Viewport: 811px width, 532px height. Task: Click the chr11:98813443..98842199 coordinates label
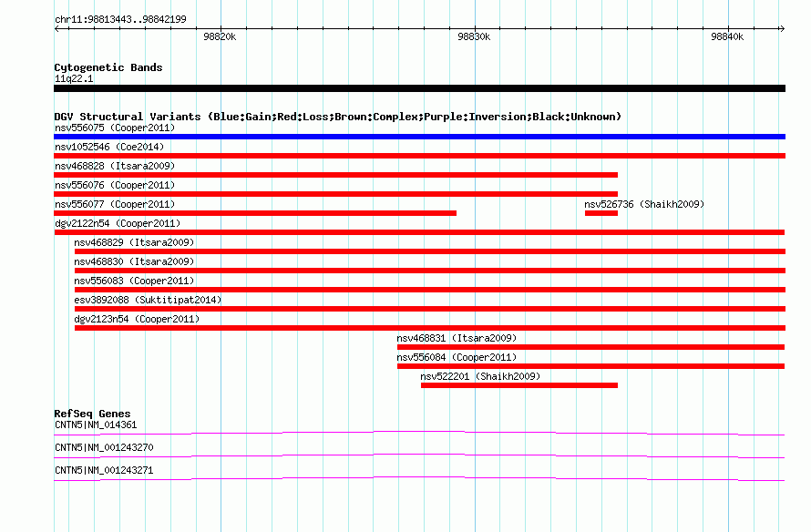[x=120, y=19]
